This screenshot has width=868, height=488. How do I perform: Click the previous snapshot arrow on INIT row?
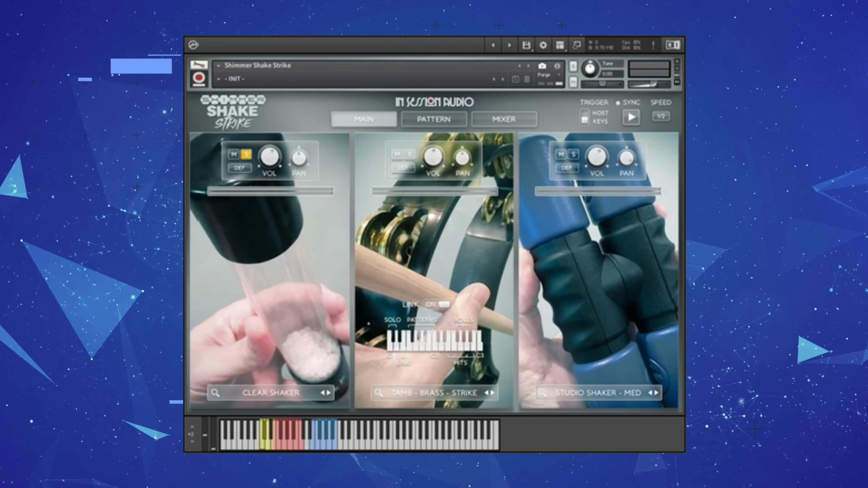point(494,79)
